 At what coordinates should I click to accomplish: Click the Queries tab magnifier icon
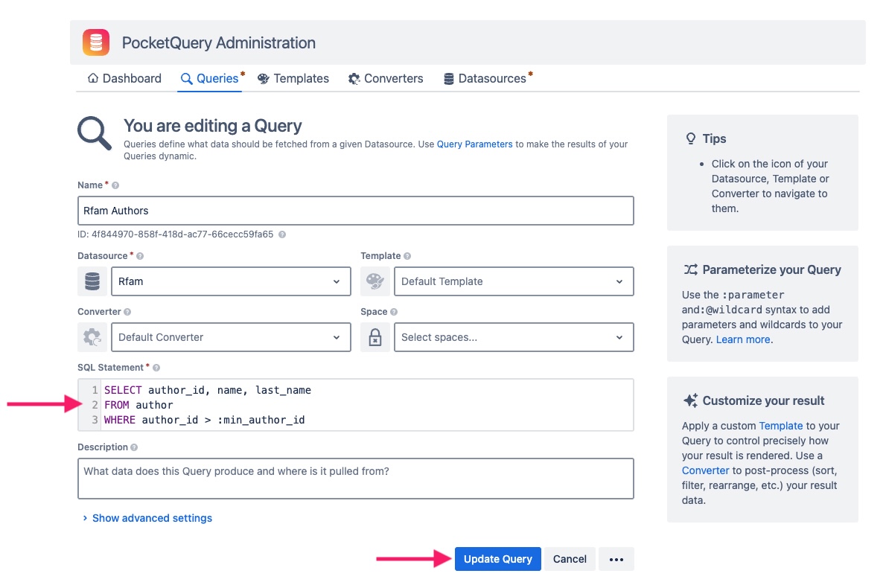[186, 78]
